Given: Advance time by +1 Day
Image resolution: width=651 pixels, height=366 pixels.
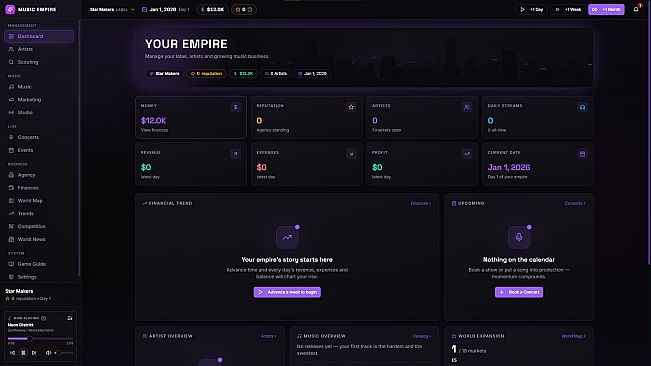Looking at the screenshot, I should [531, 9].
